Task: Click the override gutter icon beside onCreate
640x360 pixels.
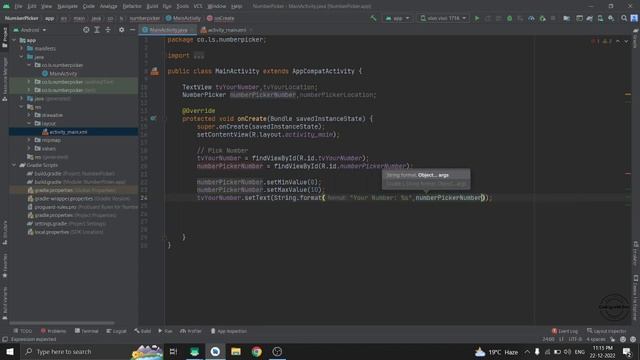Action: point(153,118)
